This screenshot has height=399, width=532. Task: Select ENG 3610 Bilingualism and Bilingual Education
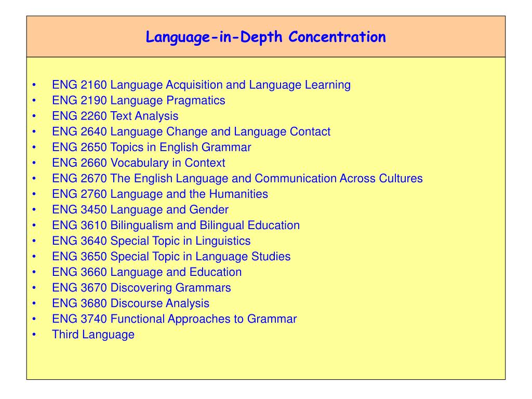176,225
